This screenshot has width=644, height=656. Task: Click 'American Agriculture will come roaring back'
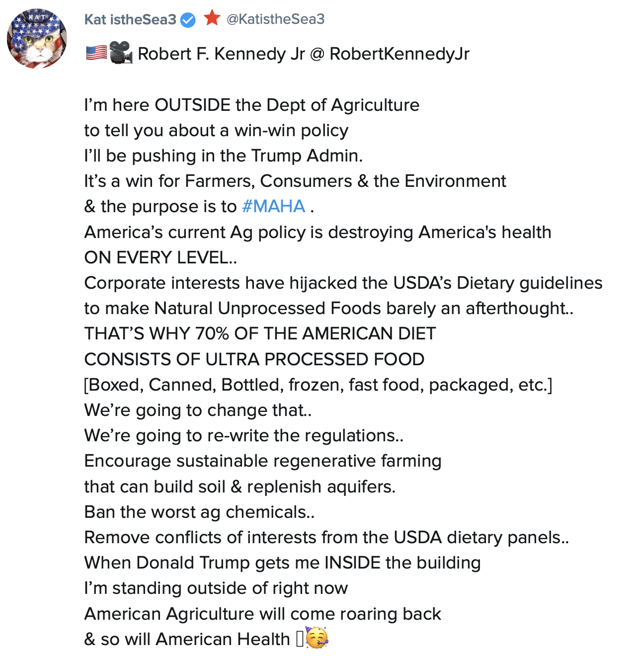[x=262, y=614]
